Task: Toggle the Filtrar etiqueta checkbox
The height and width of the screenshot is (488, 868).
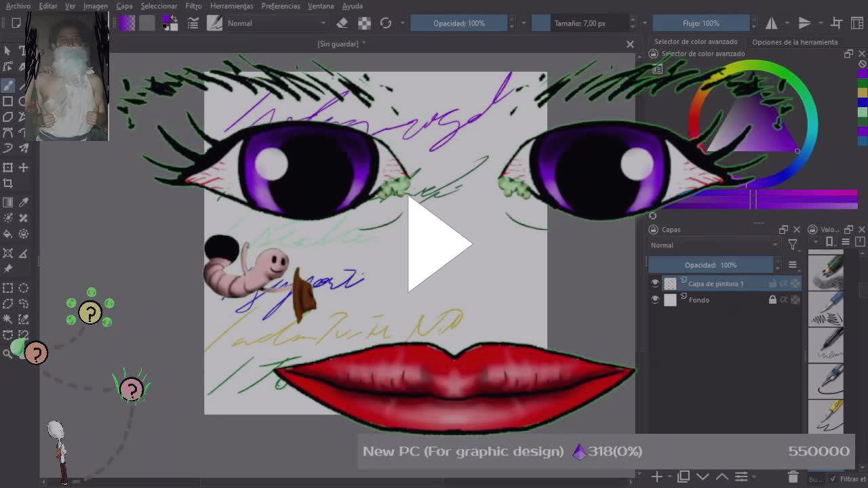Action: (833, 479)
